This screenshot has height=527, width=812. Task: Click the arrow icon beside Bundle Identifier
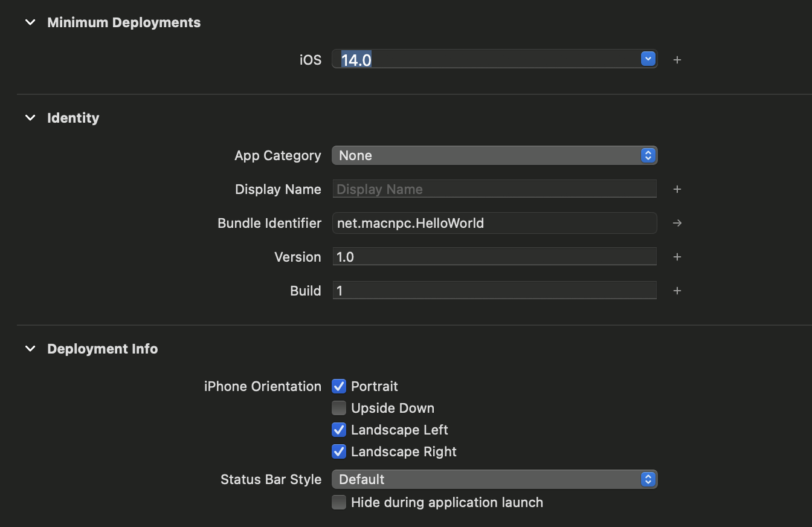click(677, 223)
